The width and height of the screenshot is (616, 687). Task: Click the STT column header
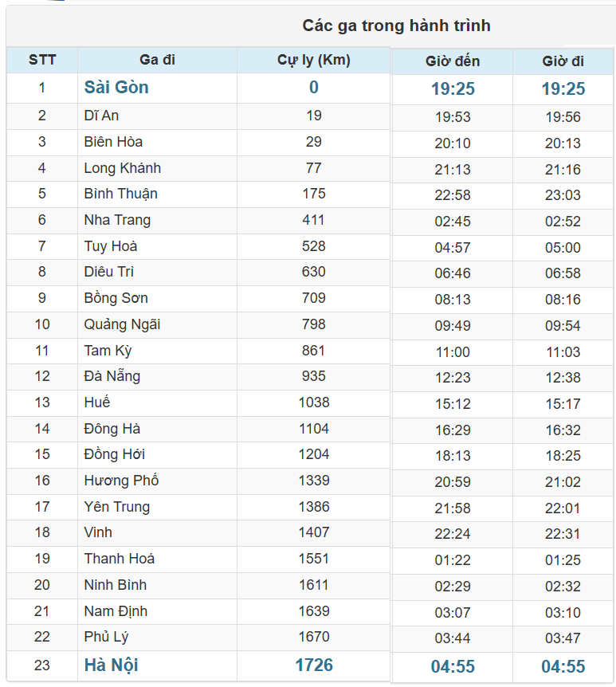pyautogui.click(x=42, y=60)
